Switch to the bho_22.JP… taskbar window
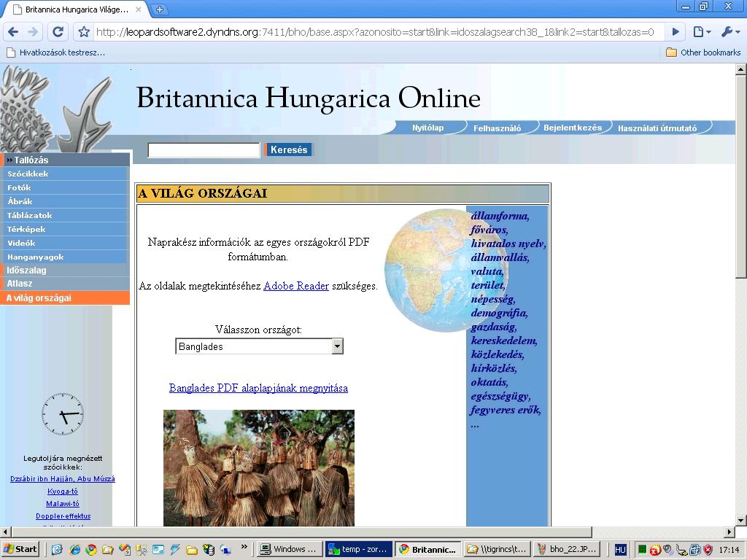The height and width of the screenshot is (560, 747). tap(565, 549)
